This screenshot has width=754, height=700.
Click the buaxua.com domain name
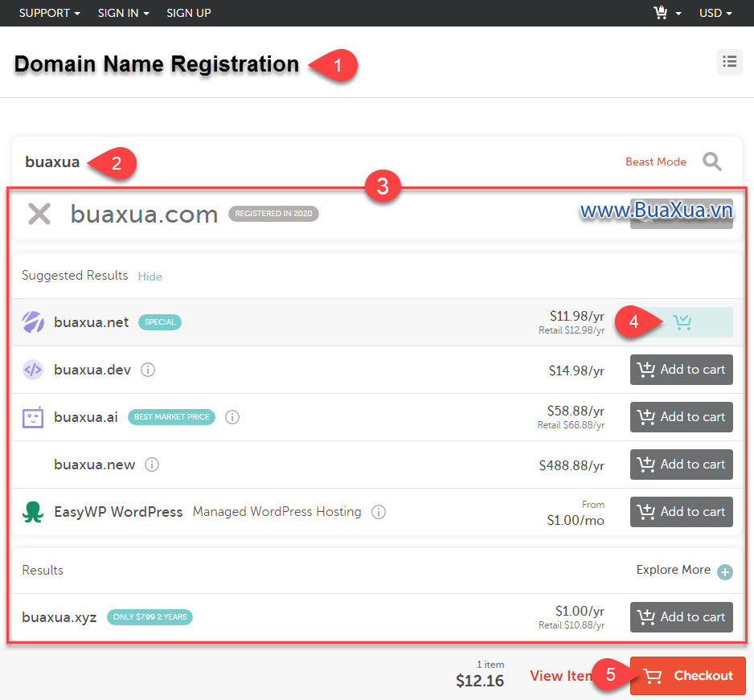(x=144, y=215)
